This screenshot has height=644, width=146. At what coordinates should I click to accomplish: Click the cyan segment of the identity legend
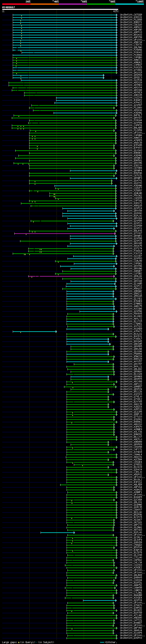tap(130, 4)
